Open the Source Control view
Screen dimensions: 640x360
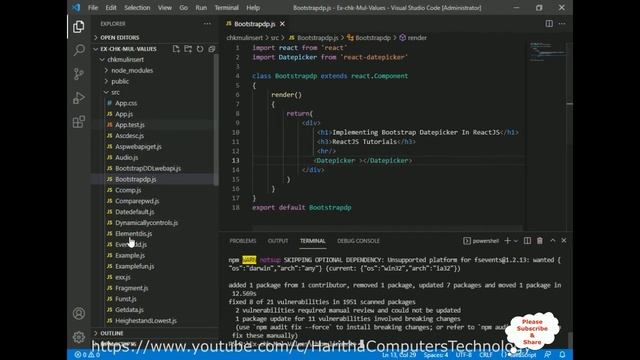[x=79, y=74]
